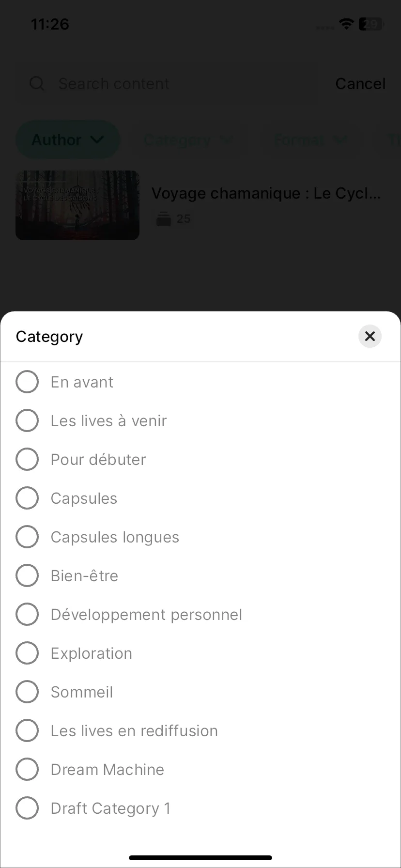Select the Capsules radio button

pos(27,498)
